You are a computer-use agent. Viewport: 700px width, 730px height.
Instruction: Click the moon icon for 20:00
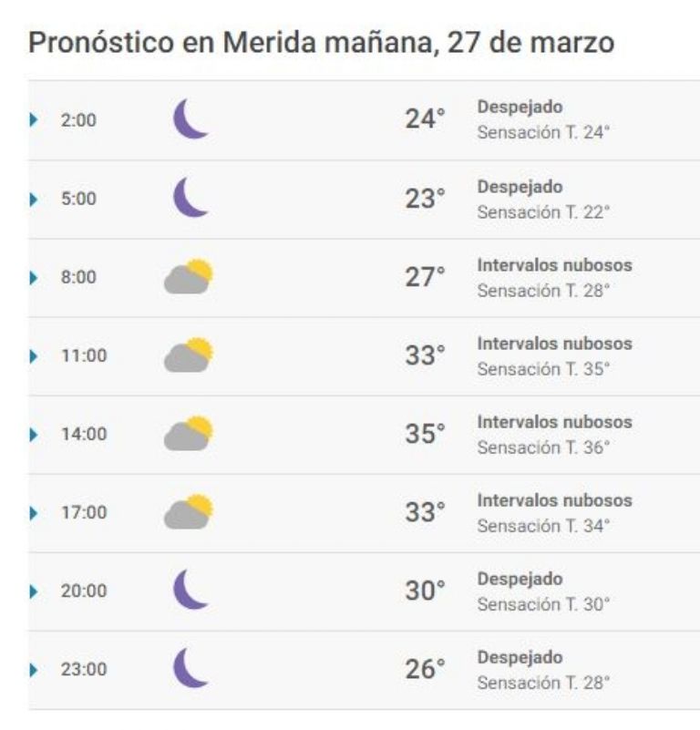pyautogui.click(x=190, y=590)
